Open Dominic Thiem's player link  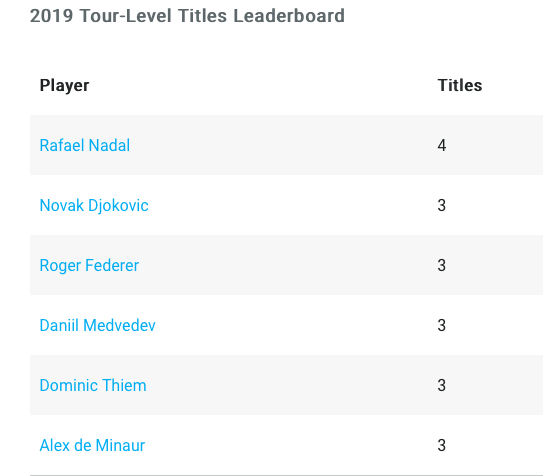click(93, 386)
